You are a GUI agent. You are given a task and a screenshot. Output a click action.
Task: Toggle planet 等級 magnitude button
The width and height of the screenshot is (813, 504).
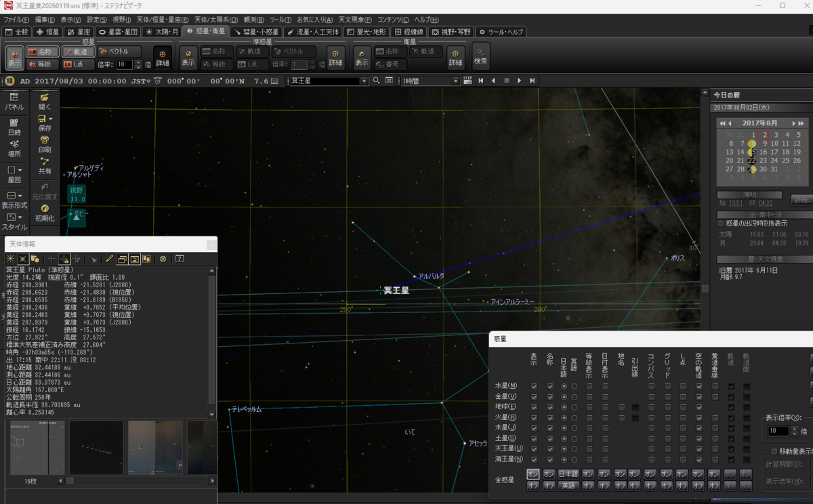tap(43, 64)
